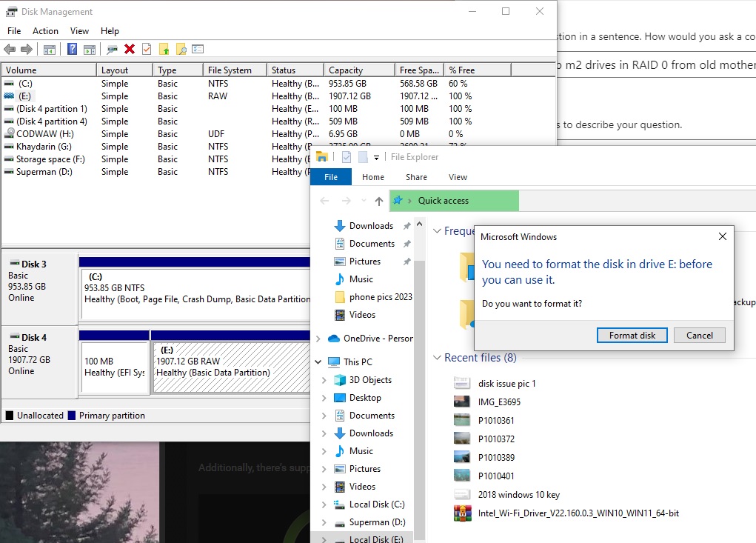Click the pin icon beside Pictures
This screenshot has height=543, width=756.
[407, 261]
